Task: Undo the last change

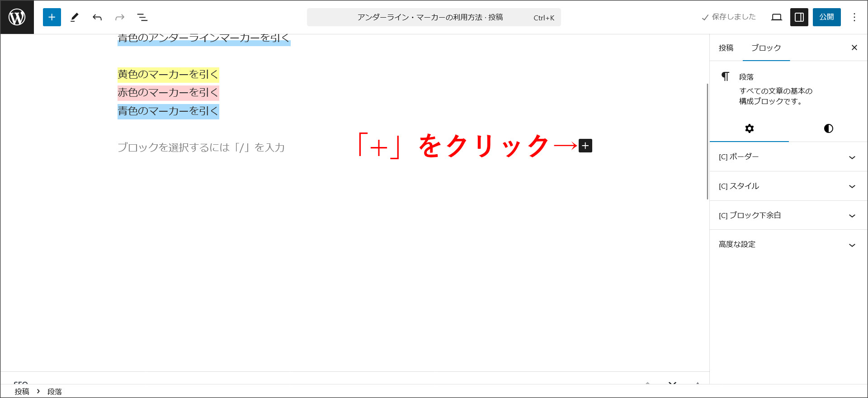Action: click(97, 17)
